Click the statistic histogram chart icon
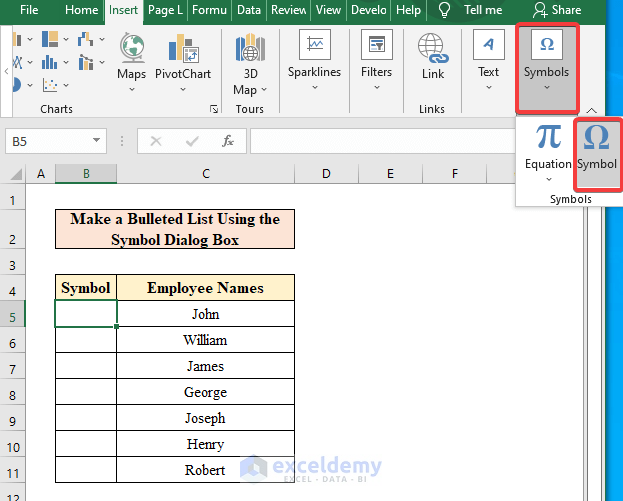Screen dimensions: 623x501 click(50, 62)
